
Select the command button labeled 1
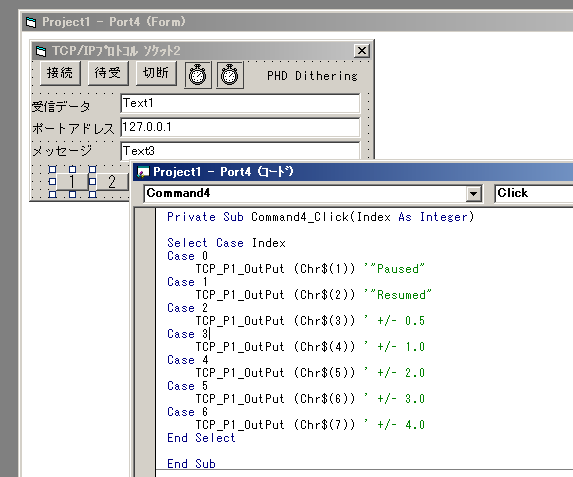[x=72, y=181]
